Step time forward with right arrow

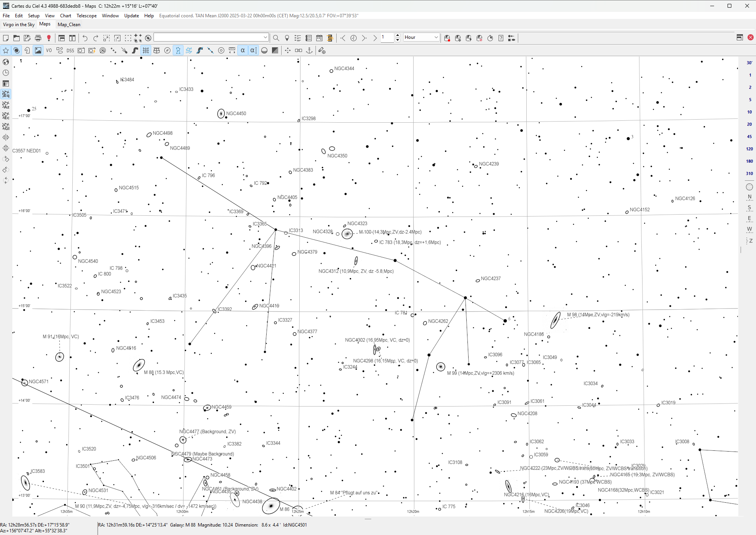point(364,38)
